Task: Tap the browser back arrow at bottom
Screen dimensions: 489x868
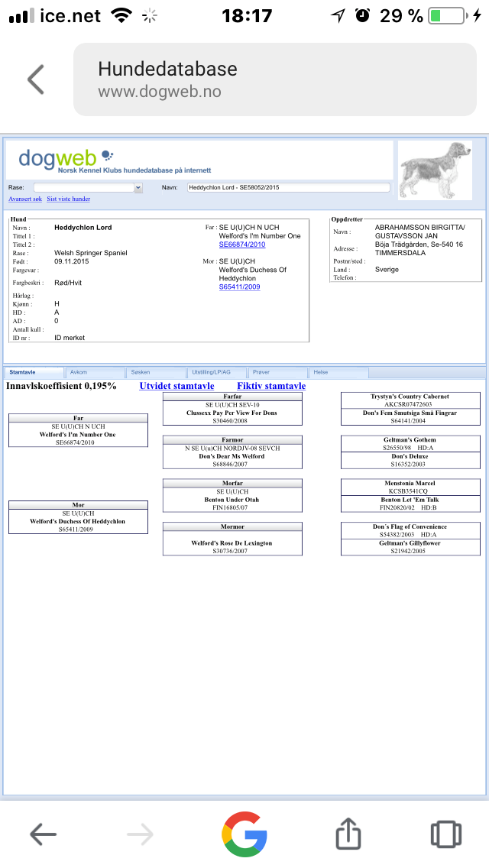Action: tap(43, 834)
